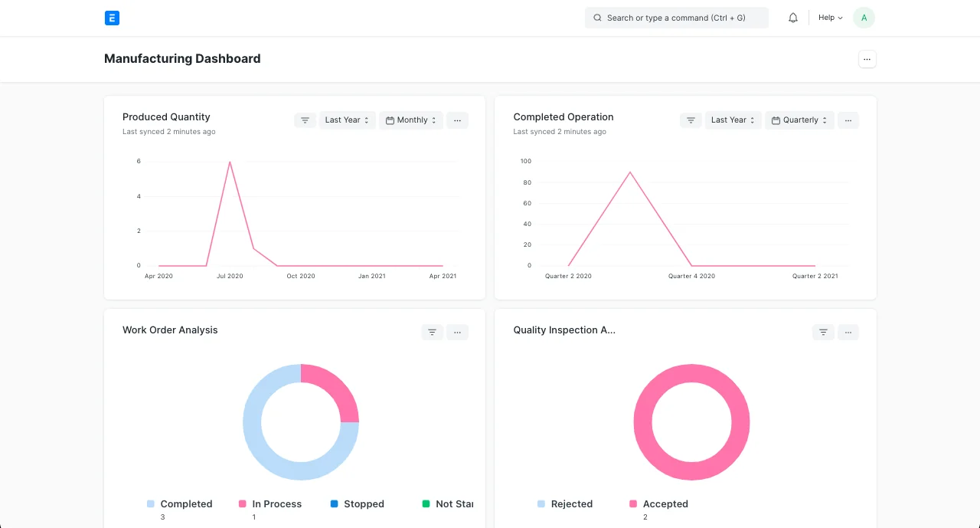980x528 pixels.
Task: Change the Monthly interval dropdown
Action: pyautogui.click(x=411, y=120)
